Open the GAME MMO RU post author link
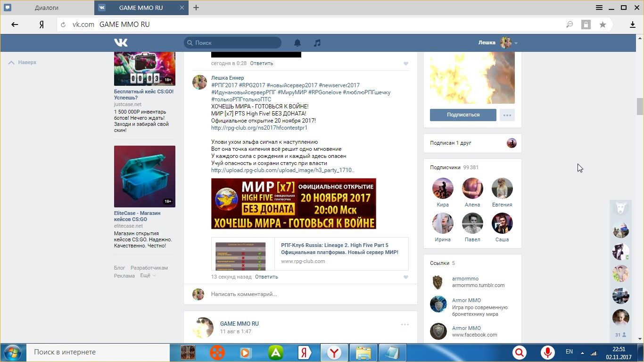644x362 pixels. coord(239,324)
